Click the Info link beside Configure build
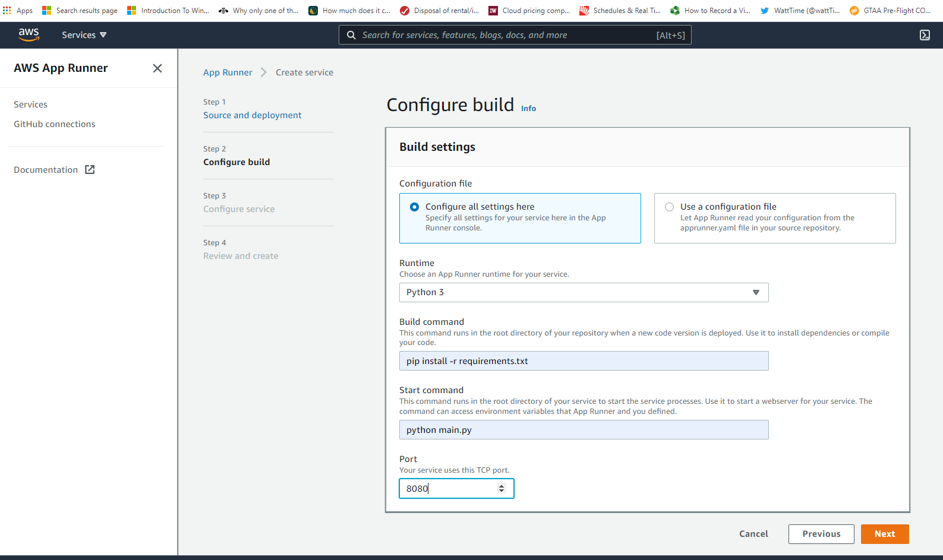The height and width of the screenshot is (560, 943). [528, 108]
